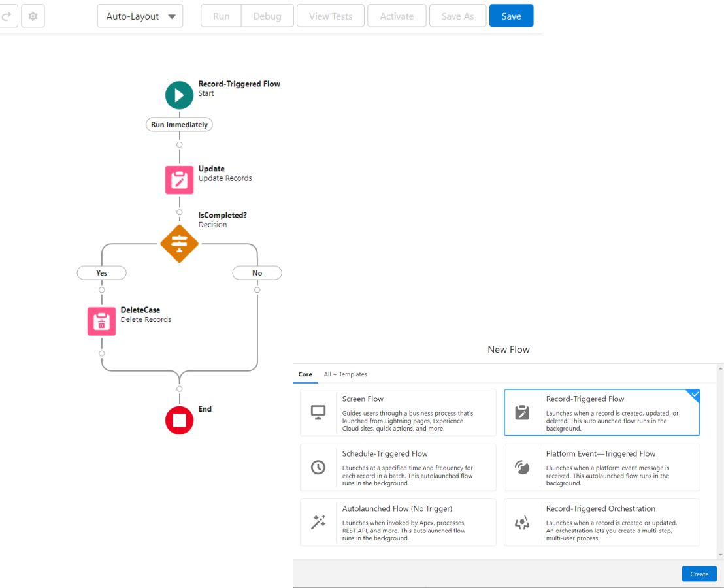Image resolution: width=724 pixels, height=588 pixels.
Task: Pick the Schedule-Triggered Flow clock tile
Action: click(x=398, y=467)
